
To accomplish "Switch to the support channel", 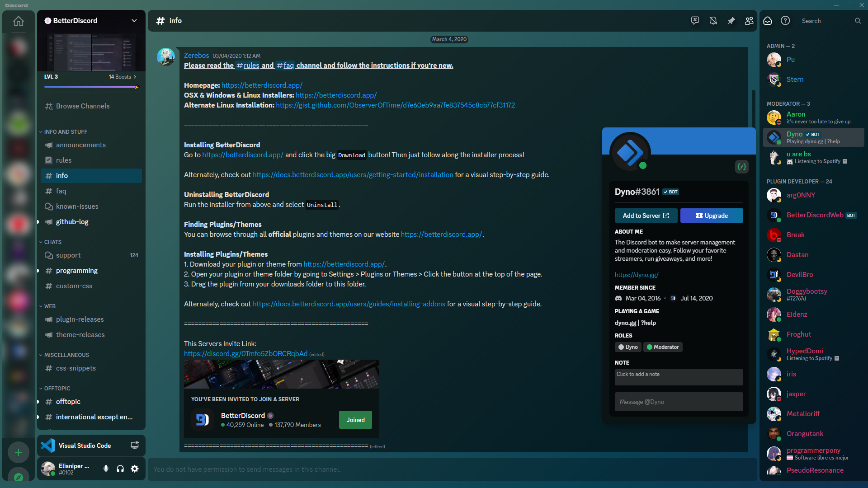I will click(68, 255).
